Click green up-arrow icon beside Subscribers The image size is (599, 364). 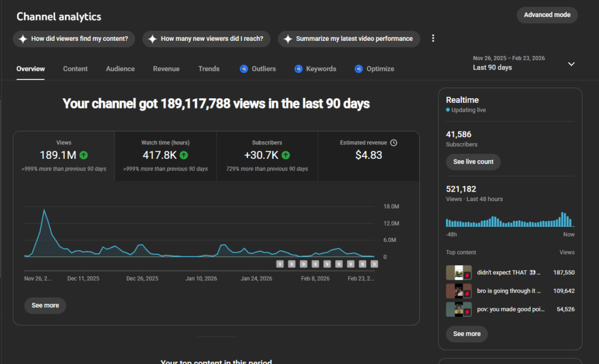point(285,155)
